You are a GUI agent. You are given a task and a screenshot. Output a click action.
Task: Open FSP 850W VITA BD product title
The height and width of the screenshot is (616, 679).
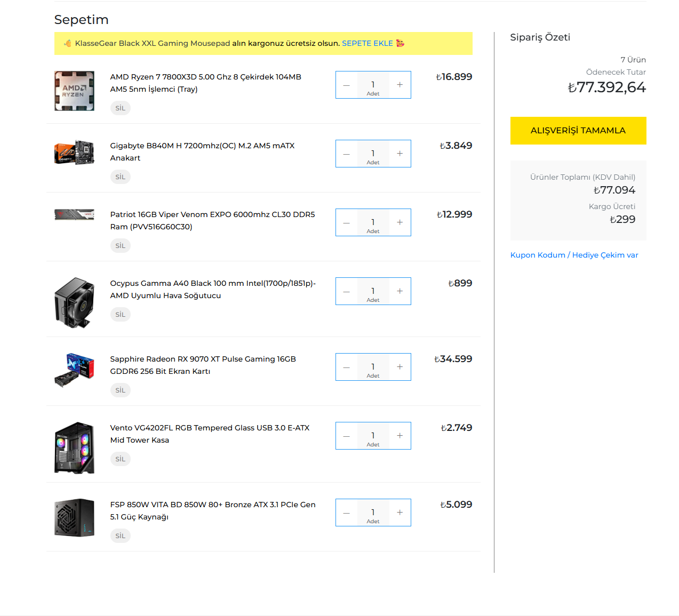[213, 511]
